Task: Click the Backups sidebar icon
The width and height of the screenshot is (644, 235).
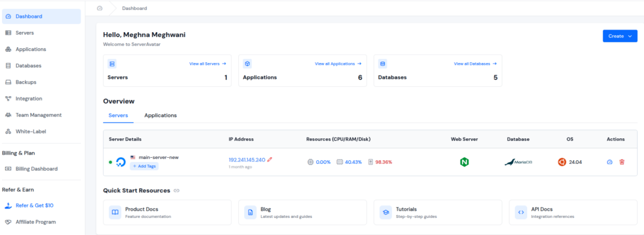Action: point(8,82)
